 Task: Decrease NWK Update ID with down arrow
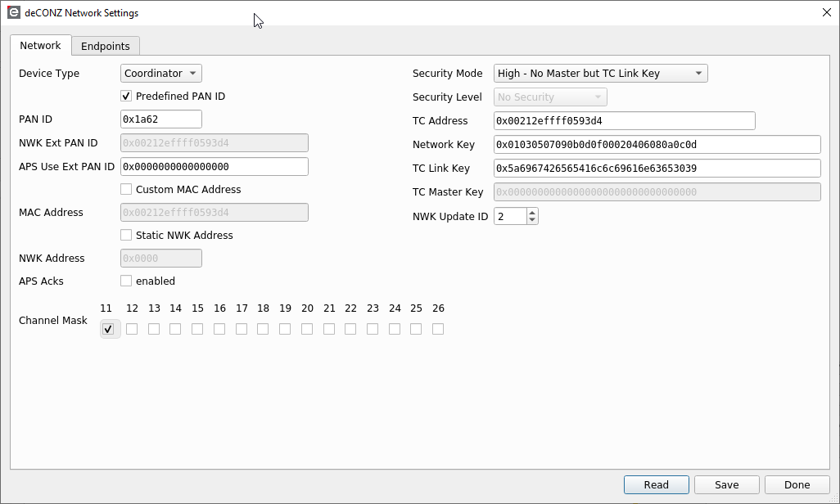point(532,220)
